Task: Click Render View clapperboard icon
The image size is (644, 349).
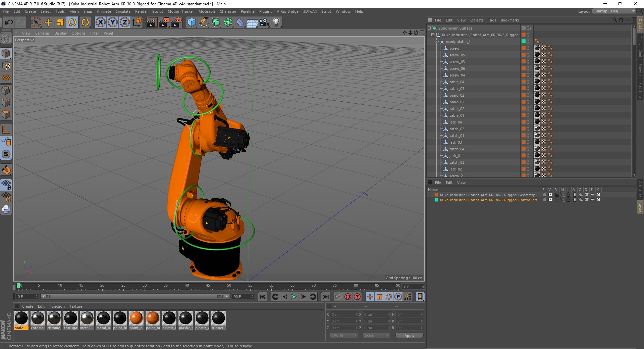Action: 152,22
